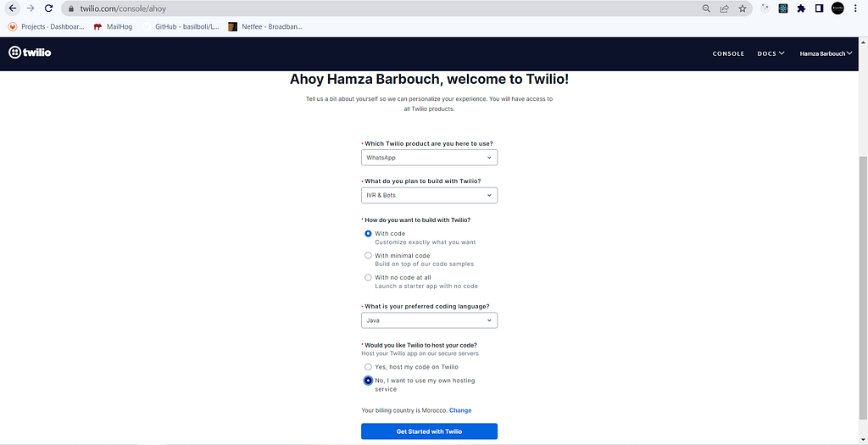Viewport: 868px width, 445px height.
Task: Click 'Build on top of our code samples' text
Action: pyautogui.click(x=424, y=264)
